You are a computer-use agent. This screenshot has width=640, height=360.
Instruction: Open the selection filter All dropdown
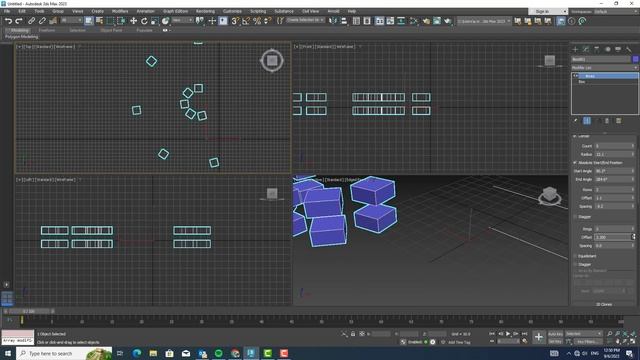(71, 20)
